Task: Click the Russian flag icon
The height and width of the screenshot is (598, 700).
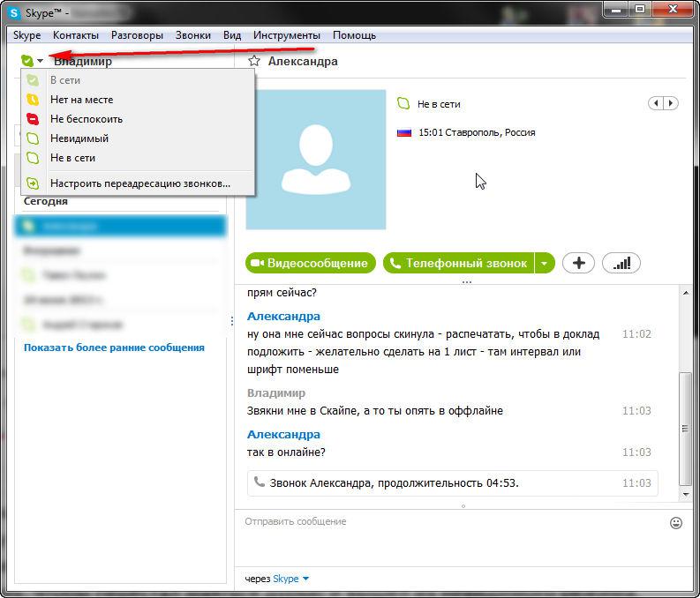Action: (404, 132)
